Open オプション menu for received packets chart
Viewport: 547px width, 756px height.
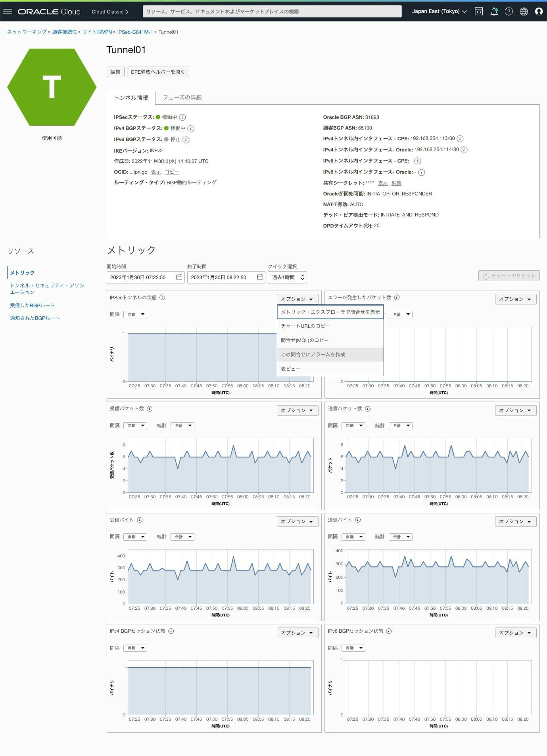(x=297, y=410)
